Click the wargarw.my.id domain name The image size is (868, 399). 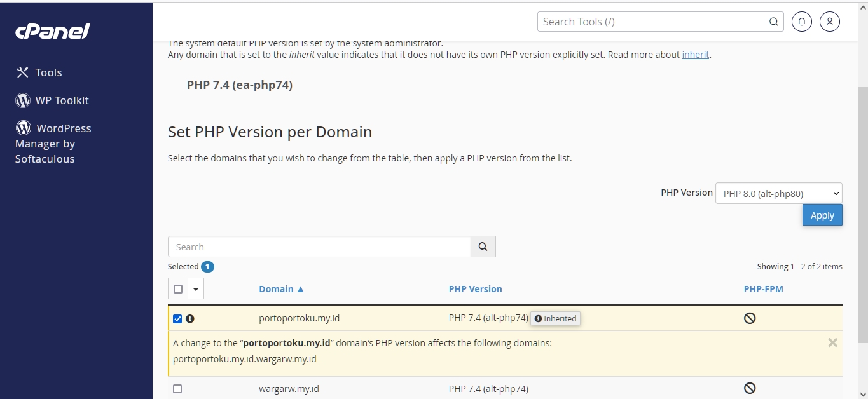click(x=289, y=388)
